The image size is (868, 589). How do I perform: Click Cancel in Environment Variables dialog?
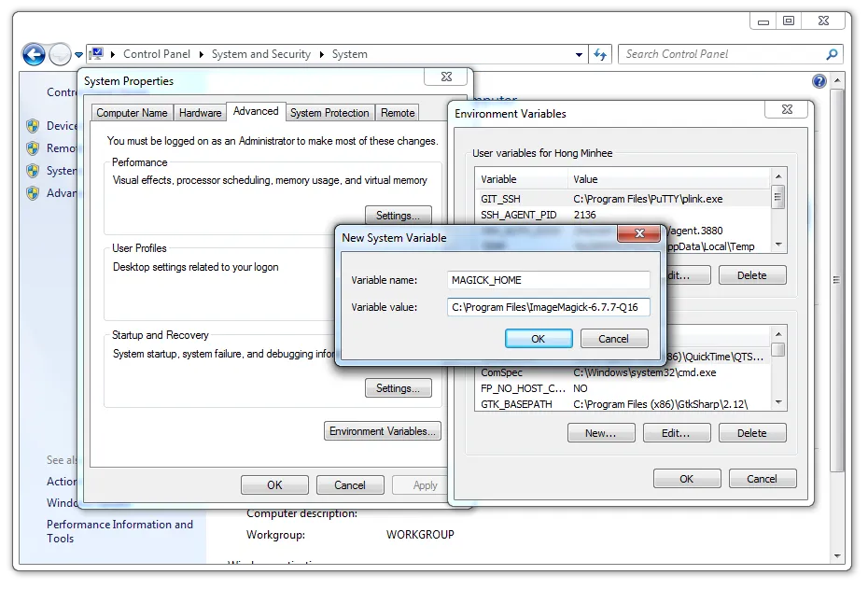click(x=763, y=479)
